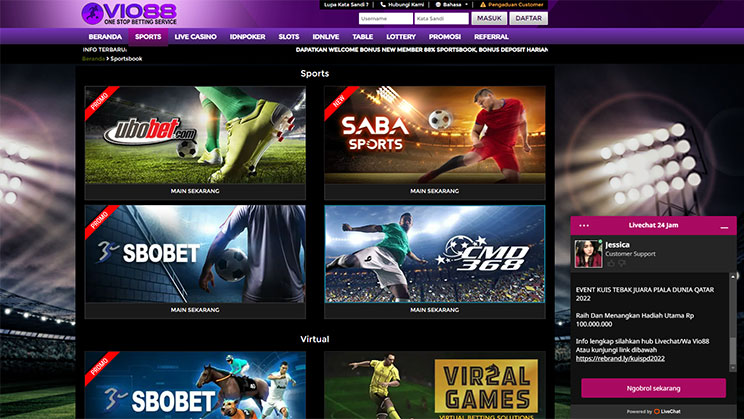Click Lupa Kata Sandi link
Viewport: 744px width, 419px height.
346,5
